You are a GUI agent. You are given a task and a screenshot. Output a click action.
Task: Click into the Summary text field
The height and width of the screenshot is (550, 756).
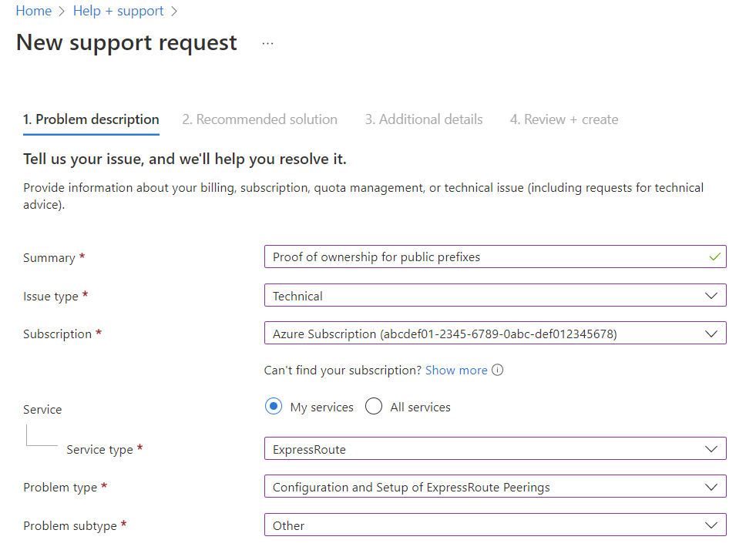[x=486, y=257]
